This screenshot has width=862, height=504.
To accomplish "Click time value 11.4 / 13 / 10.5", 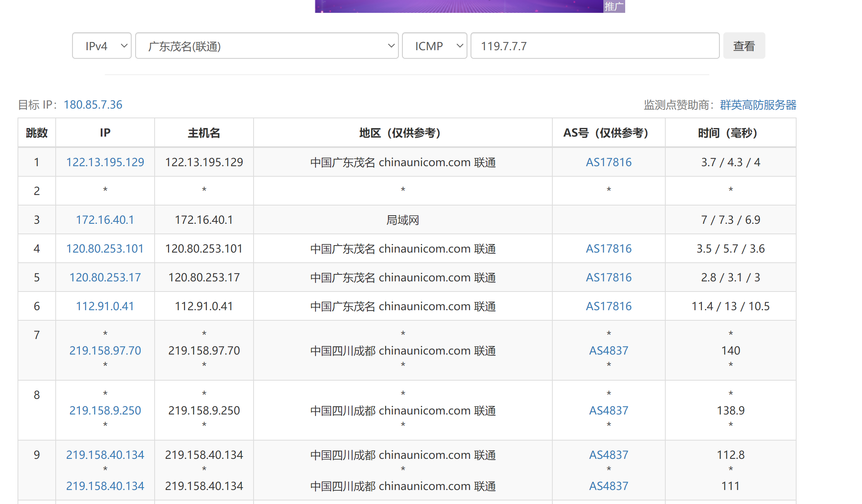I will point(731,306).
